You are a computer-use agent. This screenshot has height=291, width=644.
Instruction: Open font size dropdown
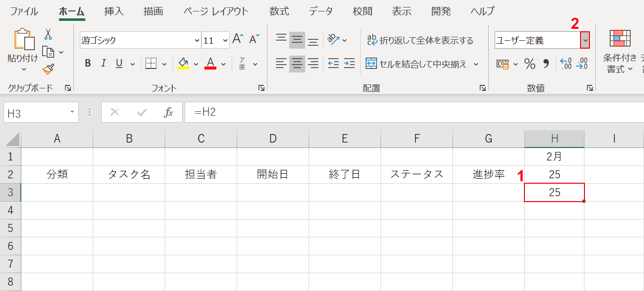click(226, 40)
